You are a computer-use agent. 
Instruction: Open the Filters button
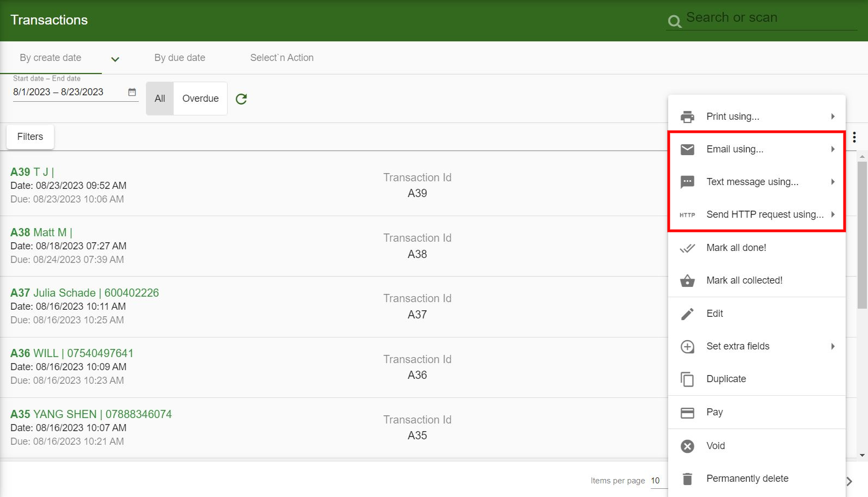coord(30,137)
